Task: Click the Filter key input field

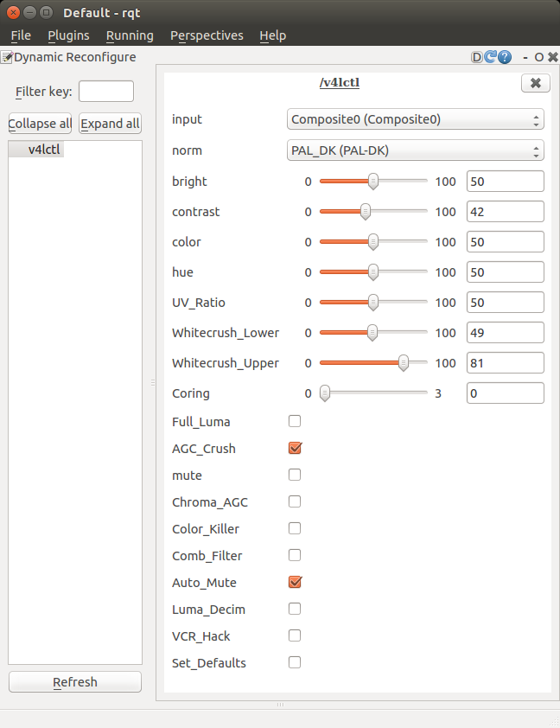Action: tap(106, 92)
